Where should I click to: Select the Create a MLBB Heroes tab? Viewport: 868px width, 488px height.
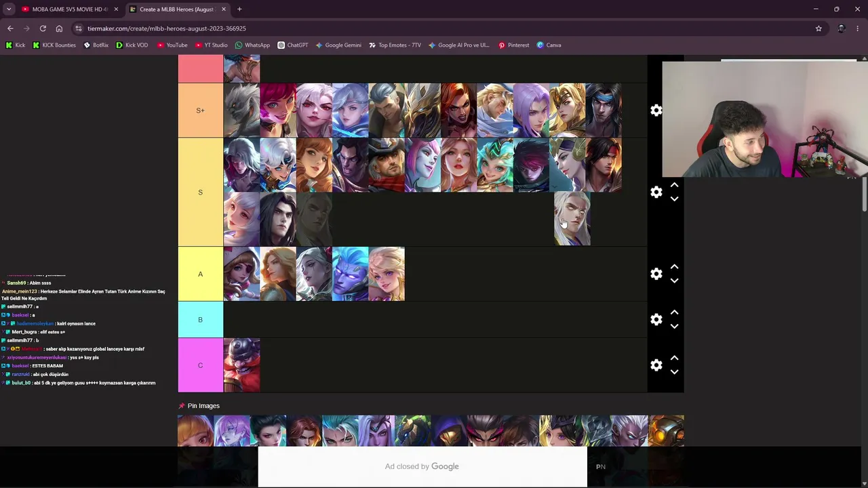178,9
